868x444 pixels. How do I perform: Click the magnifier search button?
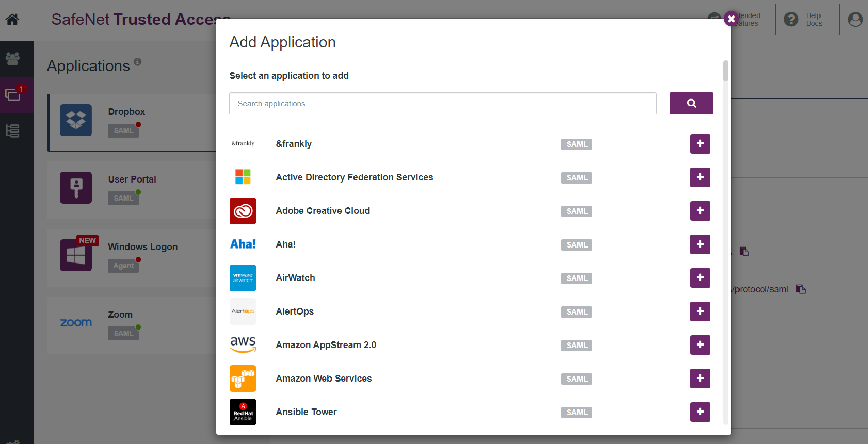[x=691, y=104]
